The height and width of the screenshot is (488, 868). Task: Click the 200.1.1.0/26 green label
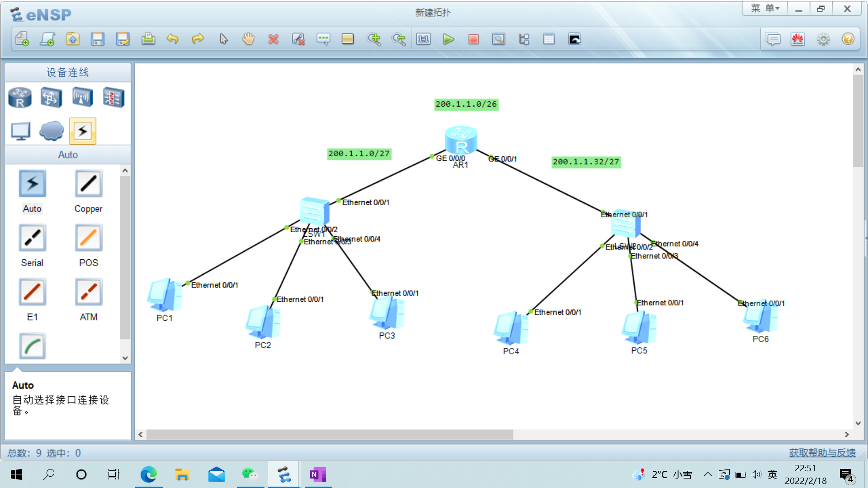(x=466, y=104)
